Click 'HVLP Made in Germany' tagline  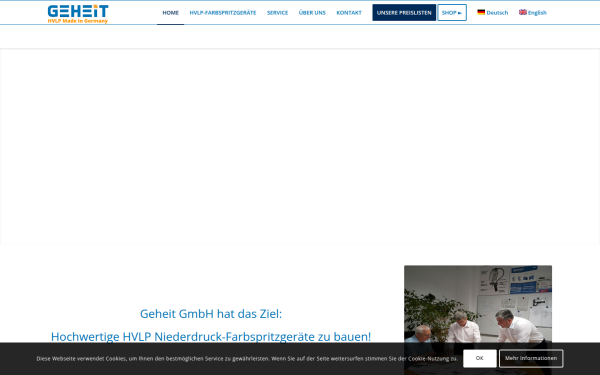pyautogui.click(x=78, y=21)
